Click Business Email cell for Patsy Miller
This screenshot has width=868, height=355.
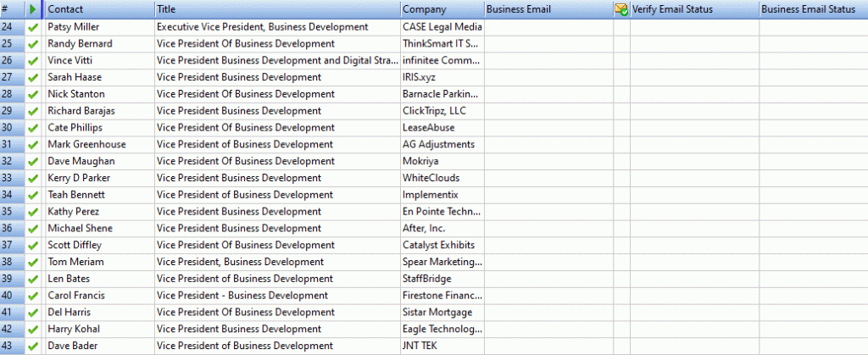pyautogui.click(x=548, y=26)
